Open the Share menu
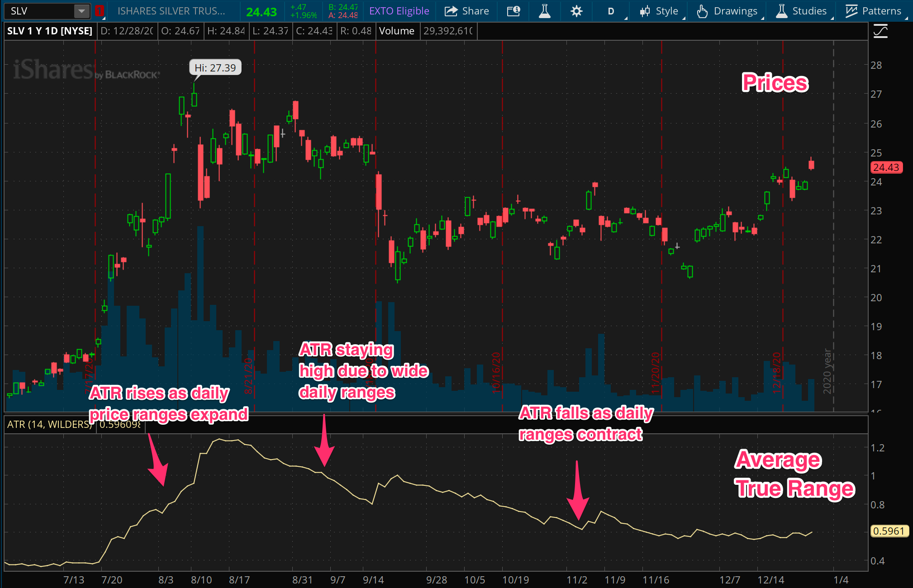913x588 pixels. 466,11
